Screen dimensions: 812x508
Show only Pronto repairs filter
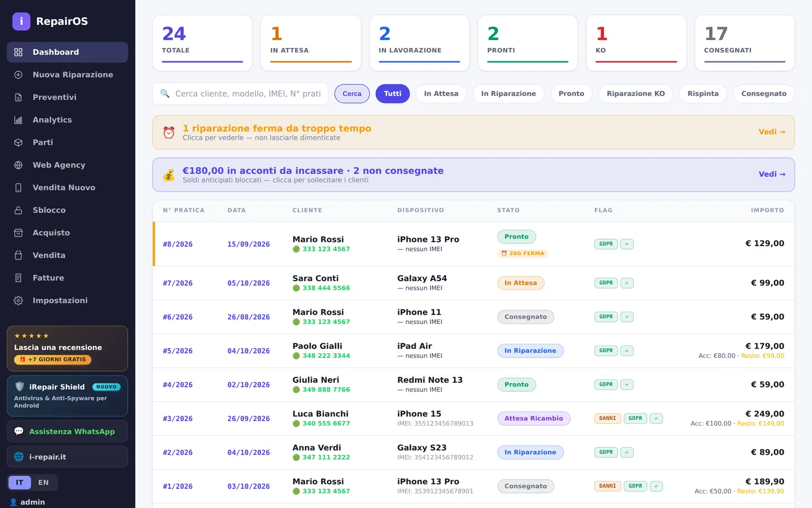pos(571,94)
